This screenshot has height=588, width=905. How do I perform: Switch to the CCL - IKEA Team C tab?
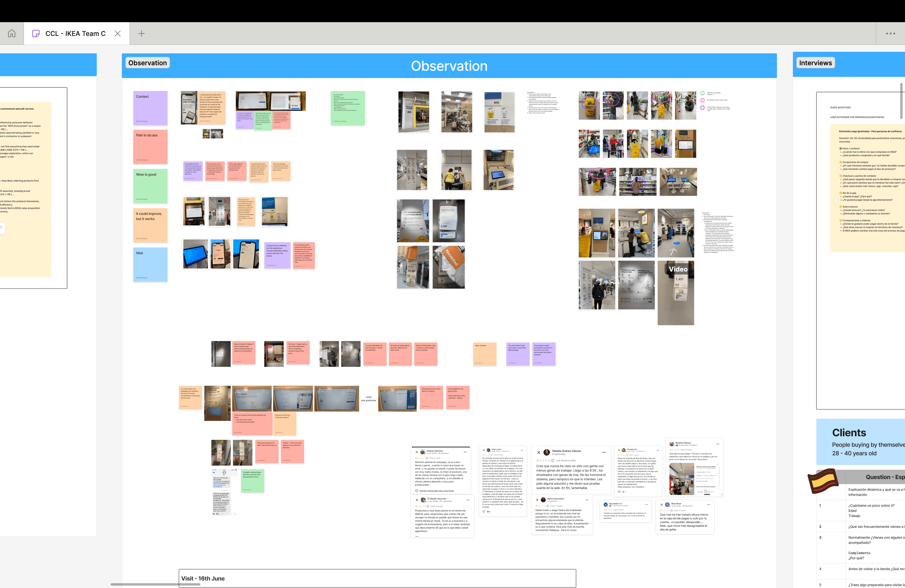75,34
